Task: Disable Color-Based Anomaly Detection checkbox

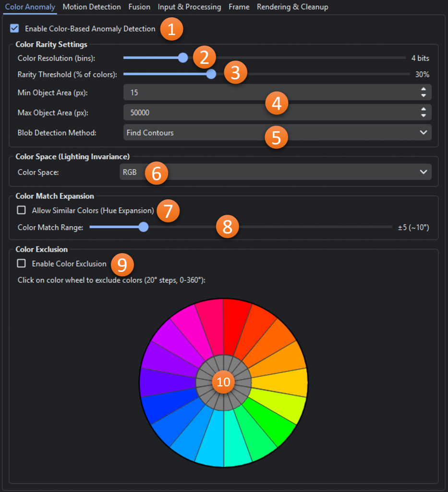Action: click(x=15, y=28)
